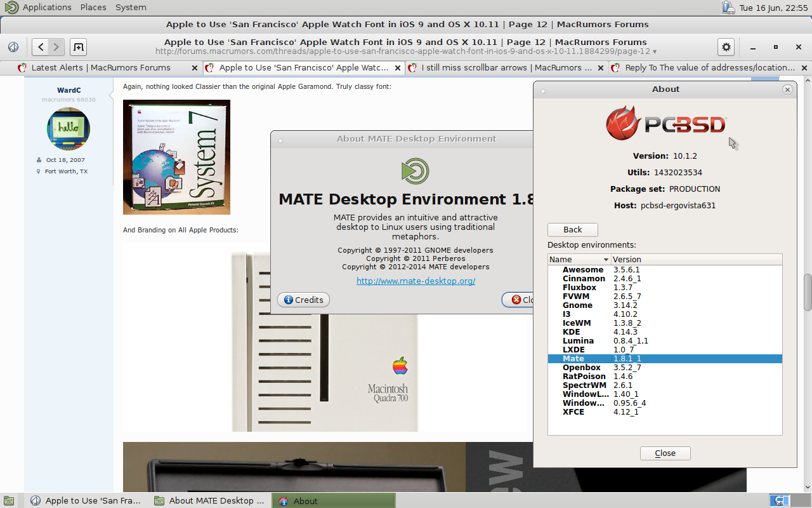Image resolution: width=812 pixels, height=508 pixels.
Task: Select IceWM row
Action: [665, 323]
